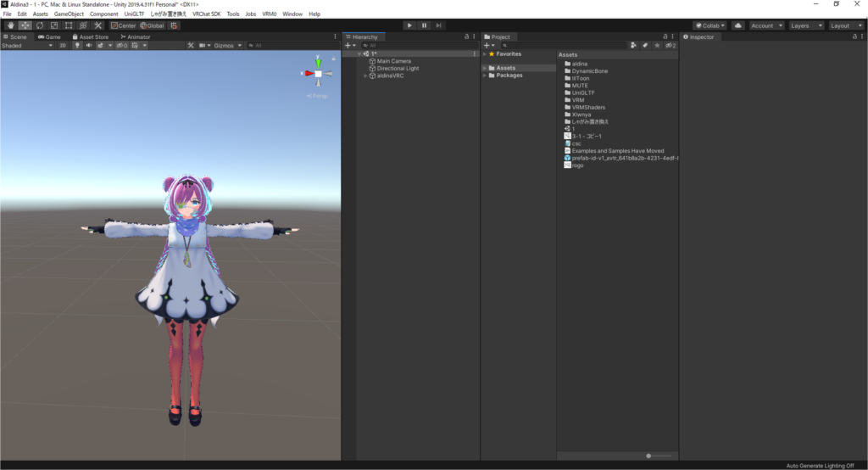This screenshot has width=868, height=470.
Task: Open the custom editor tools icon
Action: pyautogui.click(x=98, y=25)
